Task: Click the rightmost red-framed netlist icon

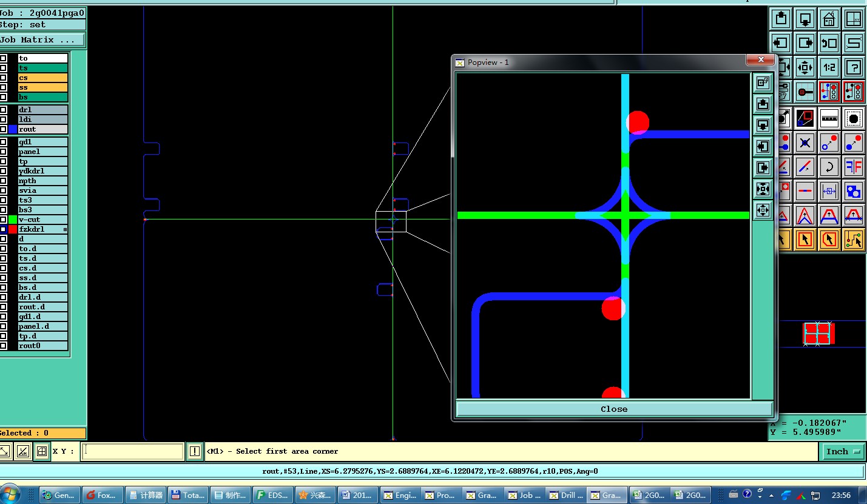Action: (x=854, y=92)
